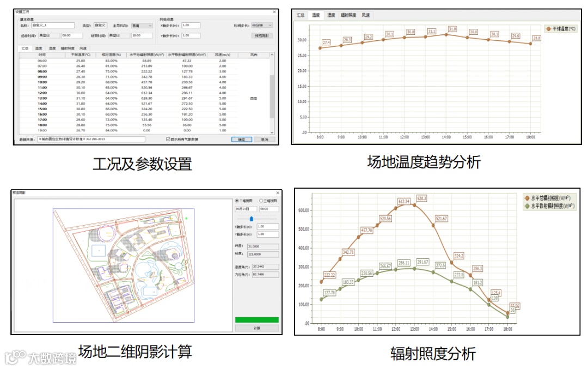Click the end time field showing 18:00

(142, 35)
